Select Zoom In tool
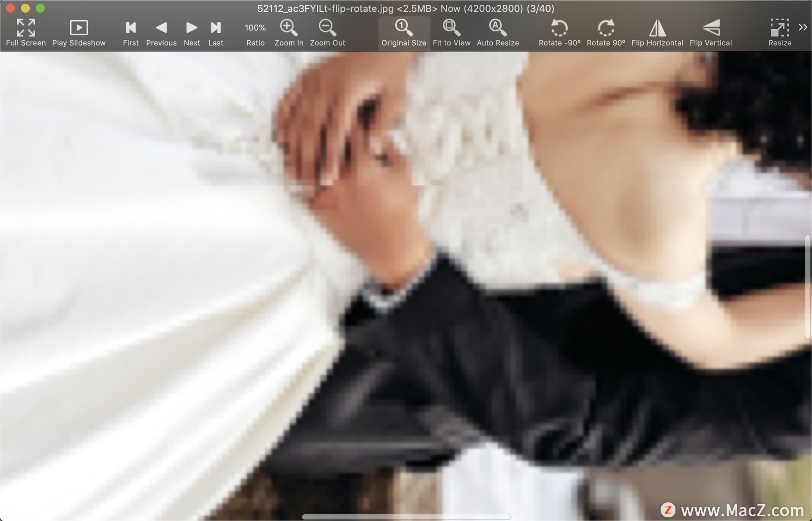 [x=289, y=33]
